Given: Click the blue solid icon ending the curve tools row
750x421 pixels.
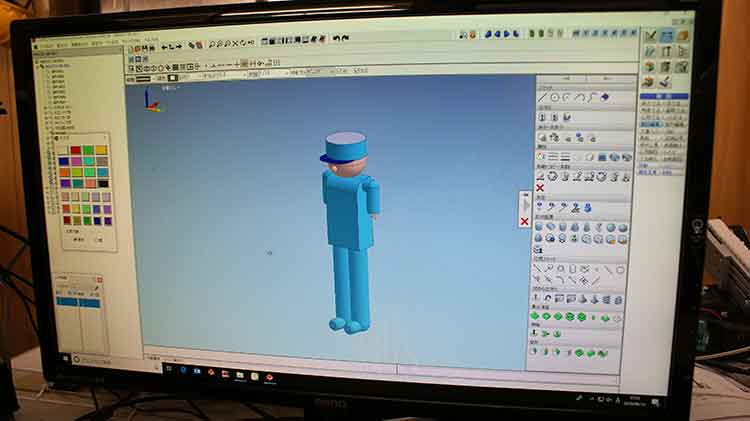Looking at the screenshot, I should tap(605, 98).
